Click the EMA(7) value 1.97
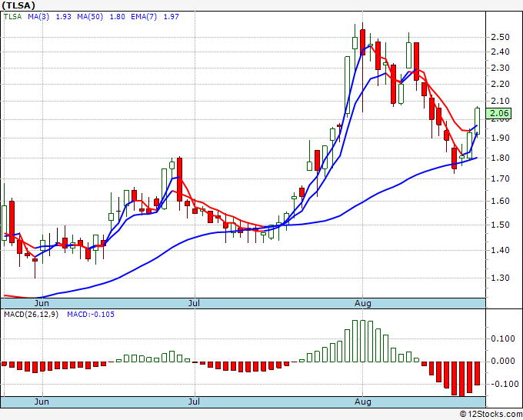The width and height of the screenshot is (523, 420). pyautogui.click(x=171, y=17)
